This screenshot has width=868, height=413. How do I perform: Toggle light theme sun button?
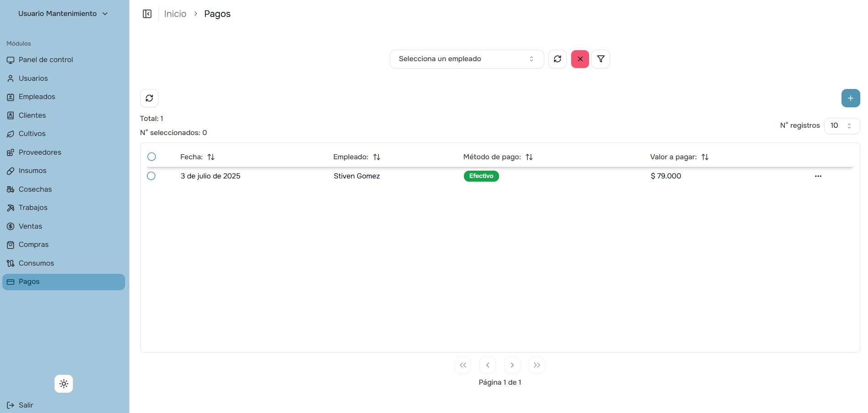64,384
